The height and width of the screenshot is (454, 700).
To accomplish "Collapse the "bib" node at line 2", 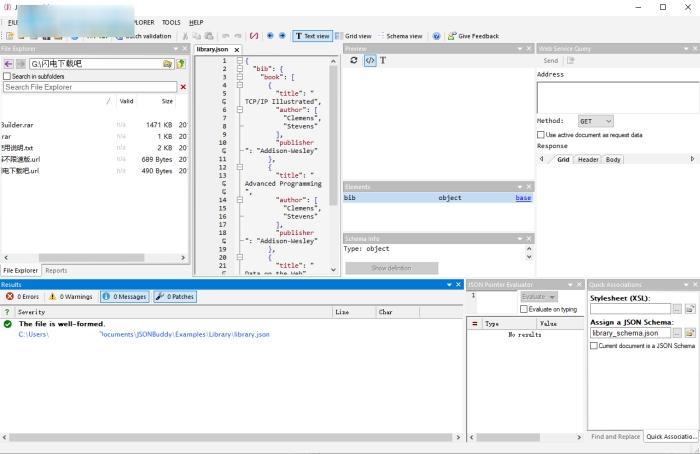I will (x=240, y=69).
